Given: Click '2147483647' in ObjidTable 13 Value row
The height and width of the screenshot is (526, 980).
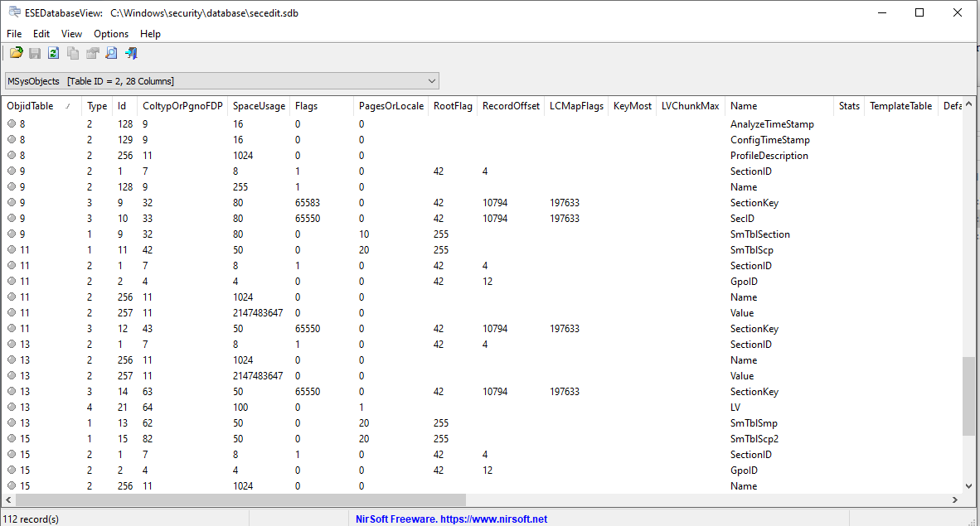Looking at the screenshot, I should (x=258, y=376).
